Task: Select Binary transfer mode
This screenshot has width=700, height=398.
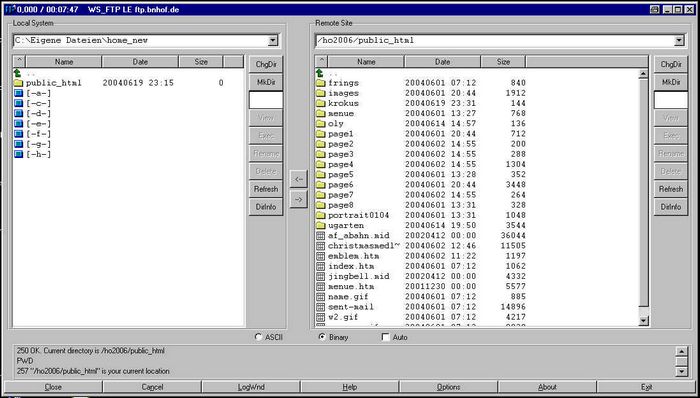Action: (322, 337)
